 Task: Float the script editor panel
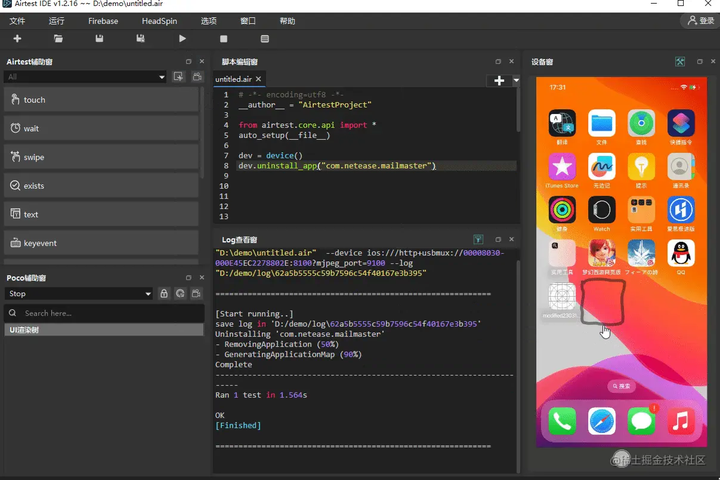pos(498,62)
